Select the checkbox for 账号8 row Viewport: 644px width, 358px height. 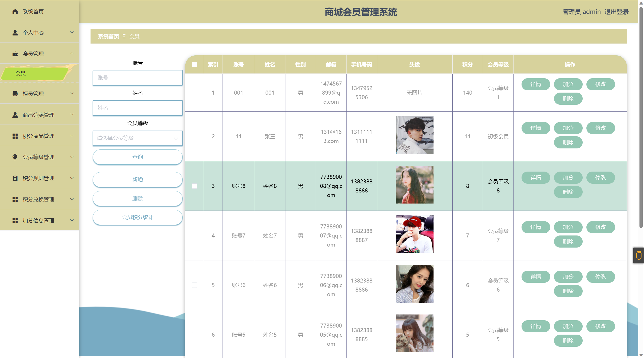coord(194,186)
